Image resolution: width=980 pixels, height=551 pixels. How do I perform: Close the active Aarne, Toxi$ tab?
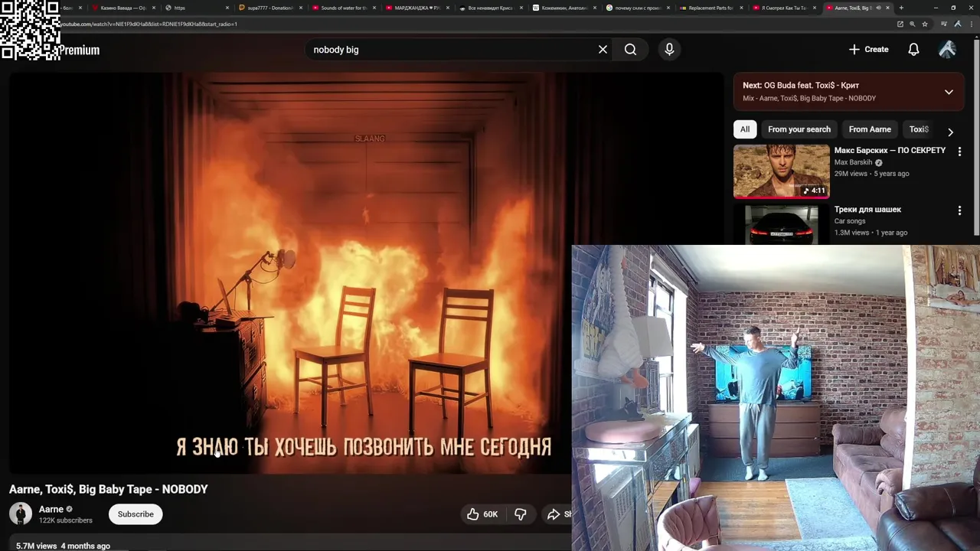pyautogui.click(x=888, y=8)
